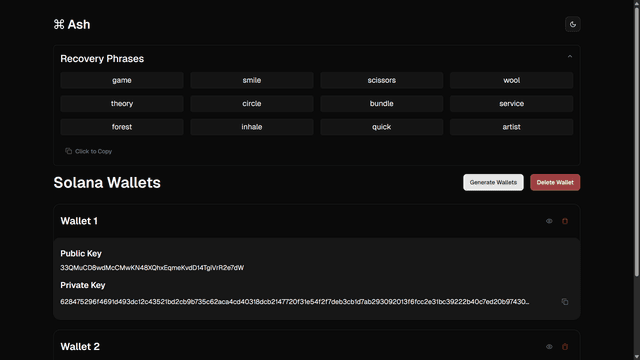Show Wallet 1 private key with the eye icon
The height and width of the screenshot is (360, 640).
pos(549,221)
